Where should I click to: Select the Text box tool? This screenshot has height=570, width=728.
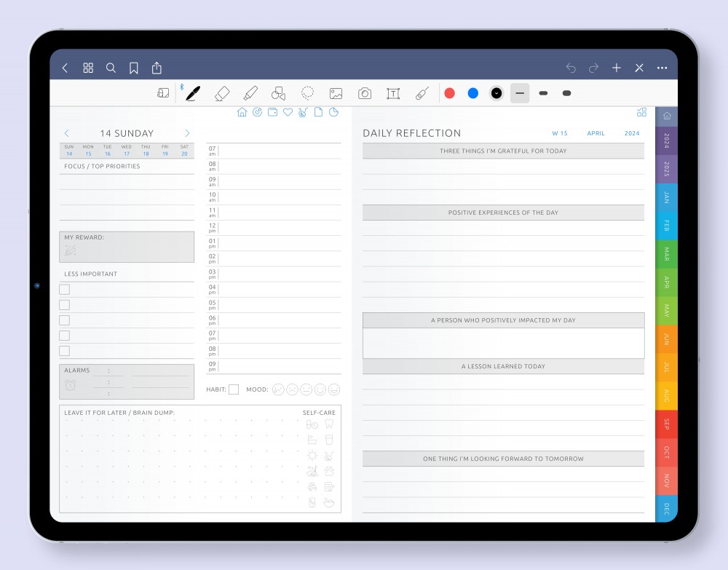point(393,93)
